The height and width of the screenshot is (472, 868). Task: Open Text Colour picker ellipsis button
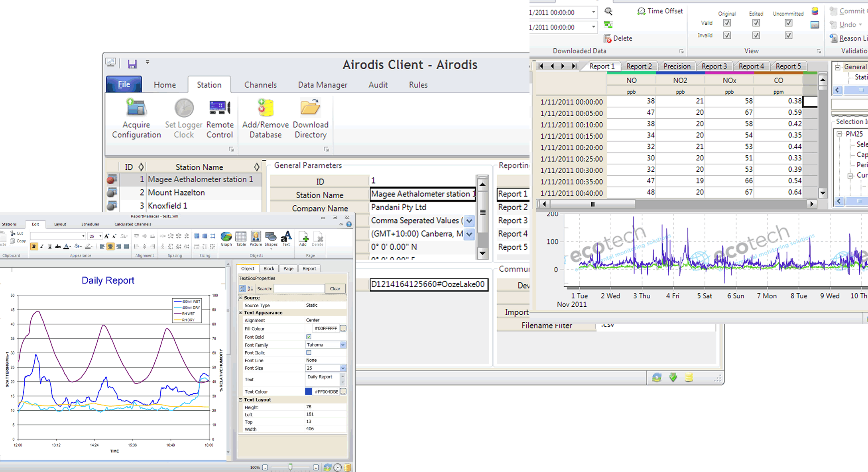coord(343,392)
